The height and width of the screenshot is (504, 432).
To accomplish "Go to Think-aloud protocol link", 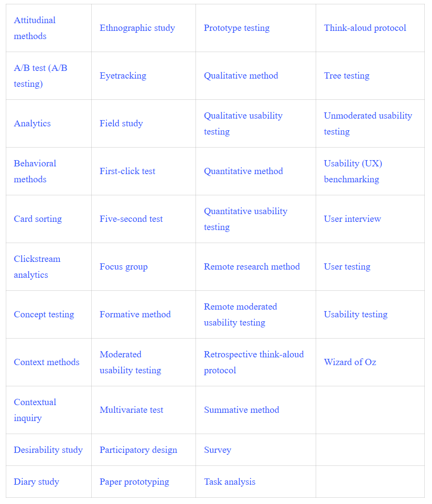I will (x=365, y=28).
